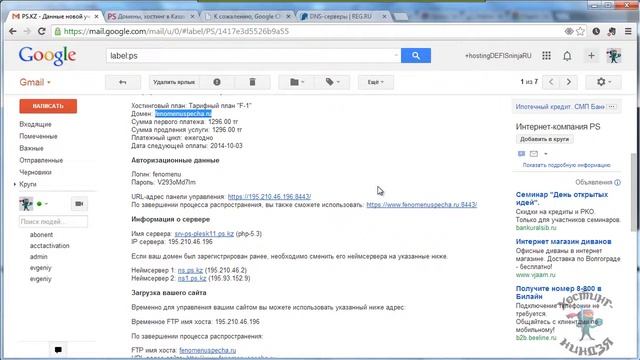Click the chat icon under Интернет-компания PS
The image size is (640, 360).
521,154
